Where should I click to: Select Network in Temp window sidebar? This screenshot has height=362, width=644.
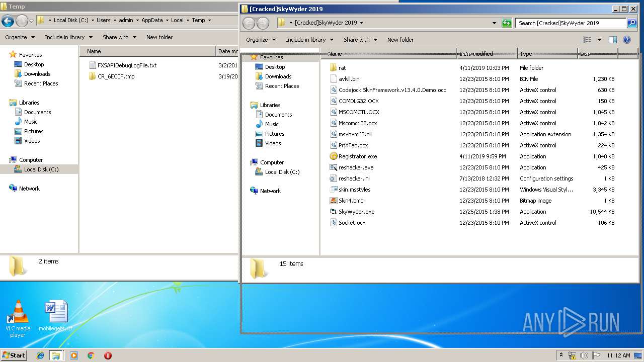click(30, 189)
